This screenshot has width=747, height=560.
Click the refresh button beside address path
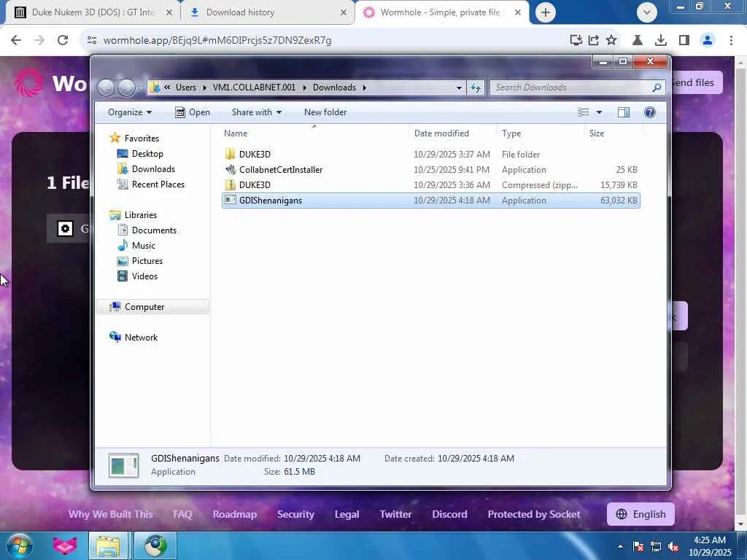click(476, 87)
